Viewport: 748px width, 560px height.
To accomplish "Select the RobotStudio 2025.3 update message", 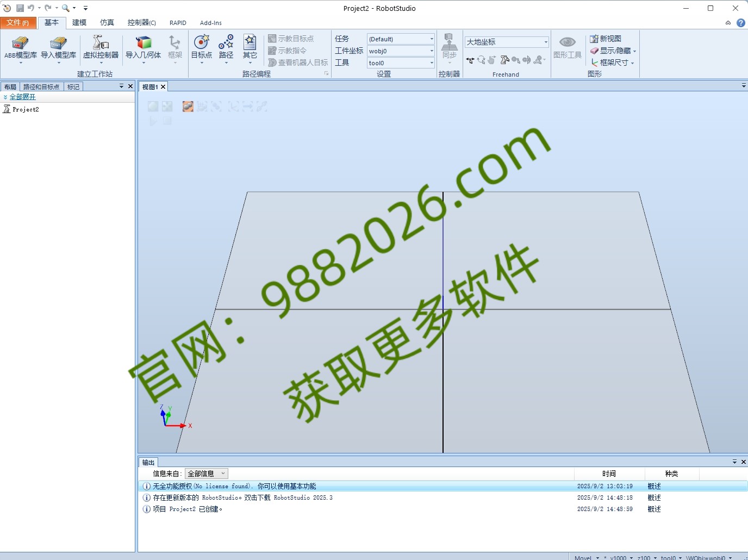I will click(x=442, y=497).
